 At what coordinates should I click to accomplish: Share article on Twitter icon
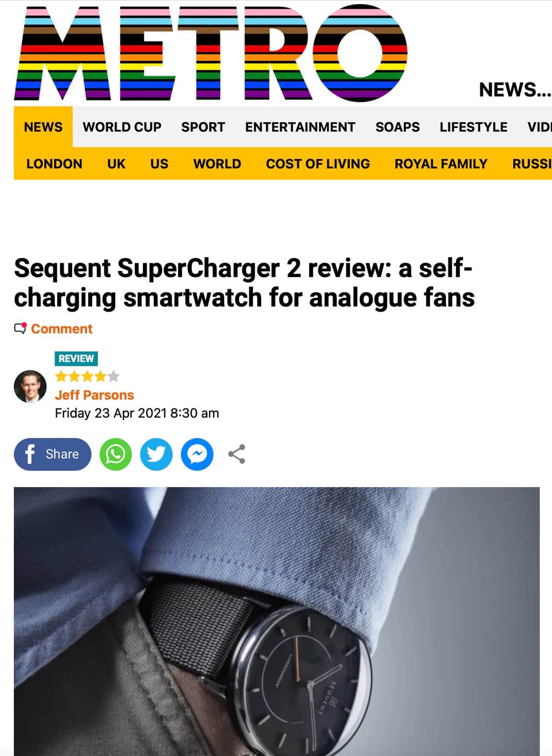(x=156, y=454)
